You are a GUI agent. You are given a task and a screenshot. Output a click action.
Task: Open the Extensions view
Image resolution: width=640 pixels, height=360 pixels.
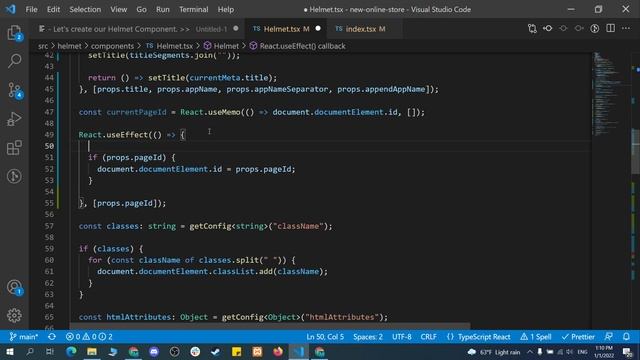[14, 148]
